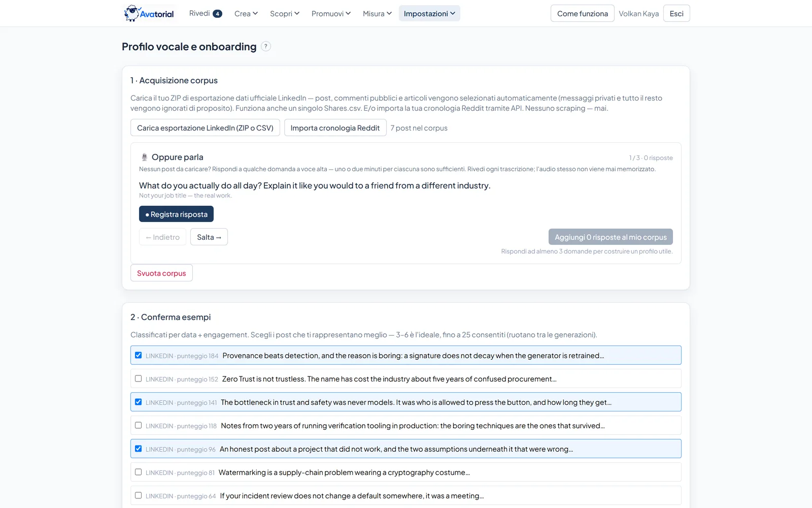Screen dimensions: 812x508
Task: Click Come funziona button
Action: [583, 14]
